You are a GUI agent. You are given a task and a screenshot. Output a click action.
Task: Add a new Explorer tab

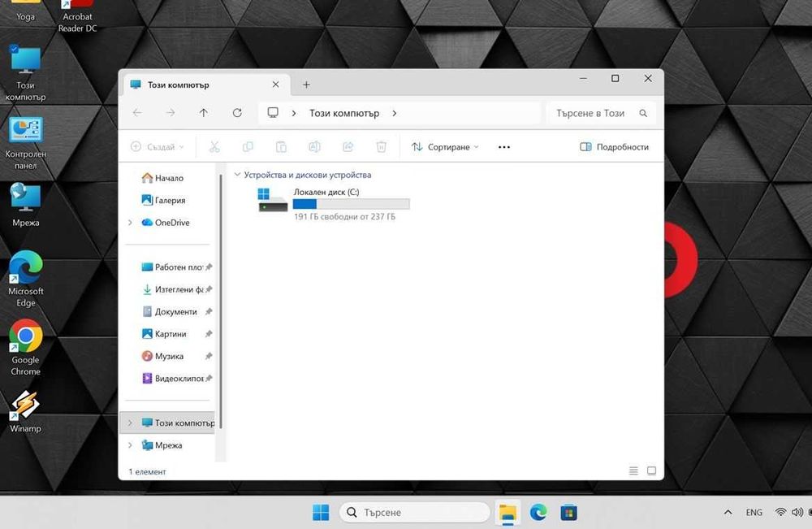[x=306, y=85]
